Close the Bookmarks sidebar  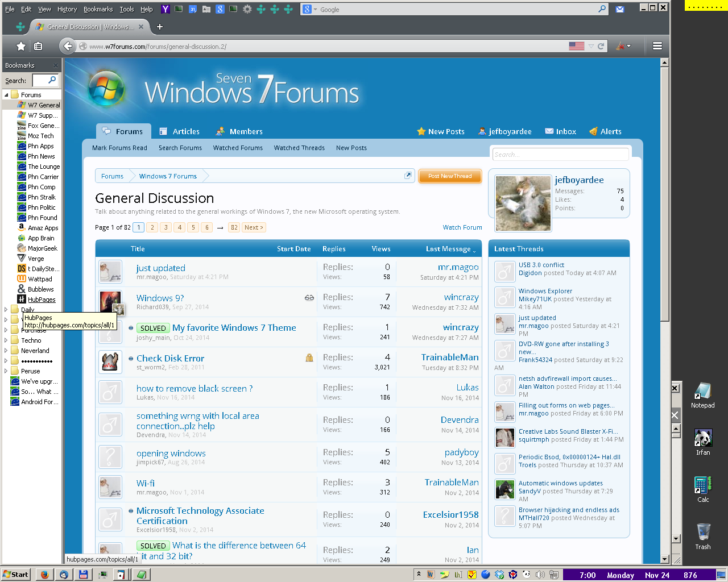point(55,65)
